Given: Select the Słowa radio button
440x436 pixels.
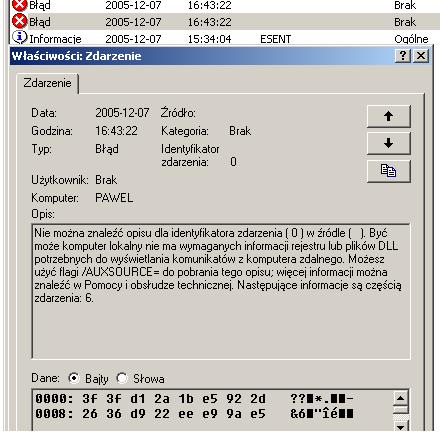Looking at the screenshot, I should point(122,378).
